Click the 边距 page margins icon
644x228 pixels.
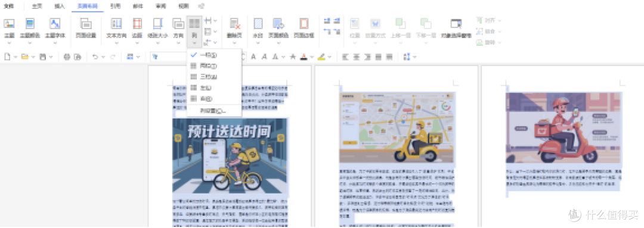137,23
